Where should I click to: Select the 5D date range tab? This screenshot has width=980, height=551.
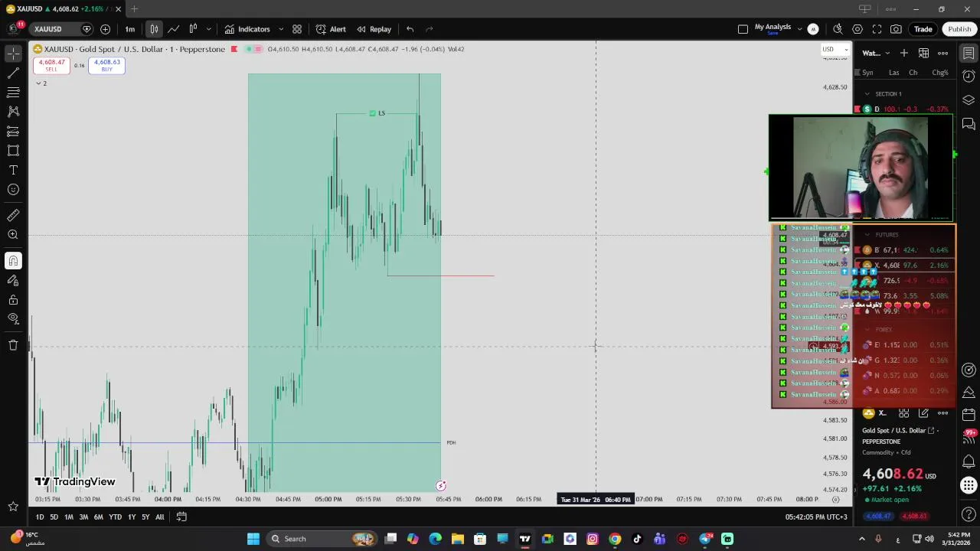coord(54,517)
